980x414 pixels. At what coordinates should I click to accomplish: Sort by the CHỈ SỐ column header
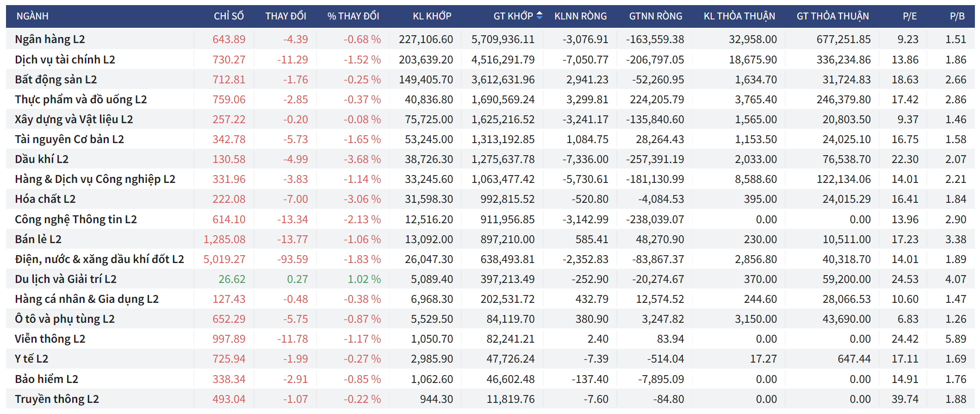click(x=229, y=16)
